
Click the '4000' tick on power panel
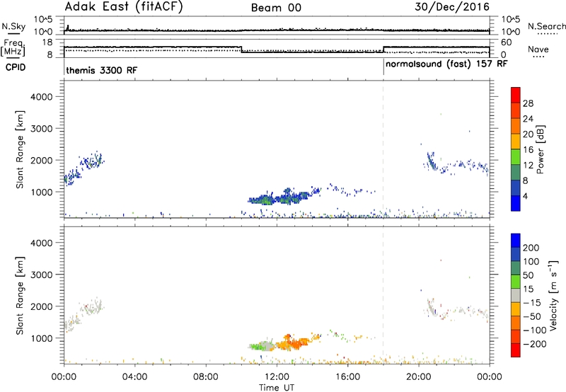(42, 97)
